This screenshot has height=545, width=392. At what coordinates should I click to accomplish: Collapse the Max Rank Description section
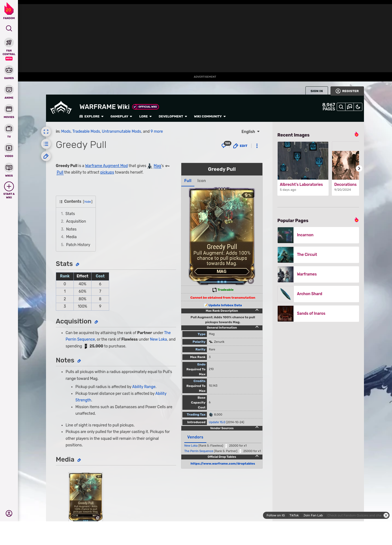point(257,310)
